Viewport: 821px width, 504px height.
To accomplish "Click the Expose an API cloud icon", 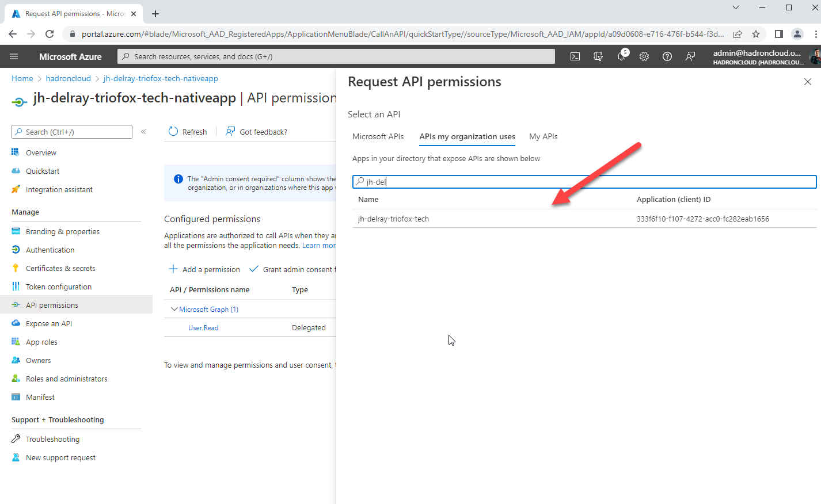I will (x=16, y=323).
